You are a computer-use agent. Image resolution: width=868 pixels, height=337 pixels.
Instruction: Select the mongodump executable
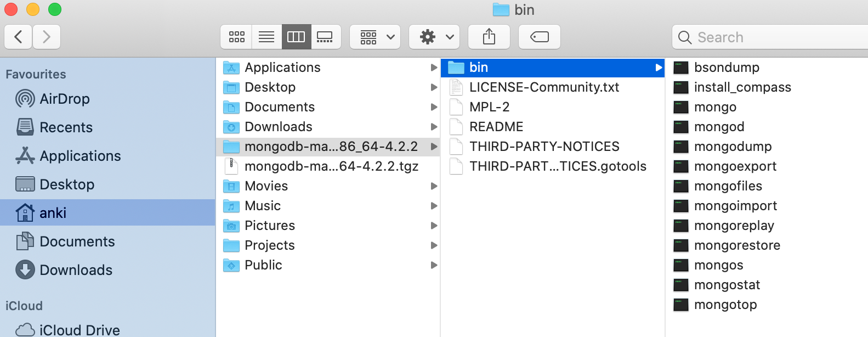(767, 147)
